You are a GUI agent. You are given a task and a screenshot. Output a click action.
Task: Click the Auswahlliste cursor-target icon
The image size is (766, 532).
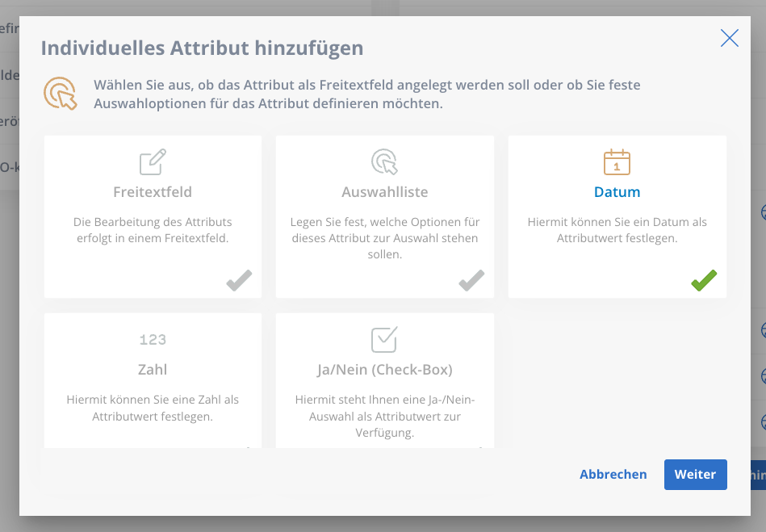point(384,161)
